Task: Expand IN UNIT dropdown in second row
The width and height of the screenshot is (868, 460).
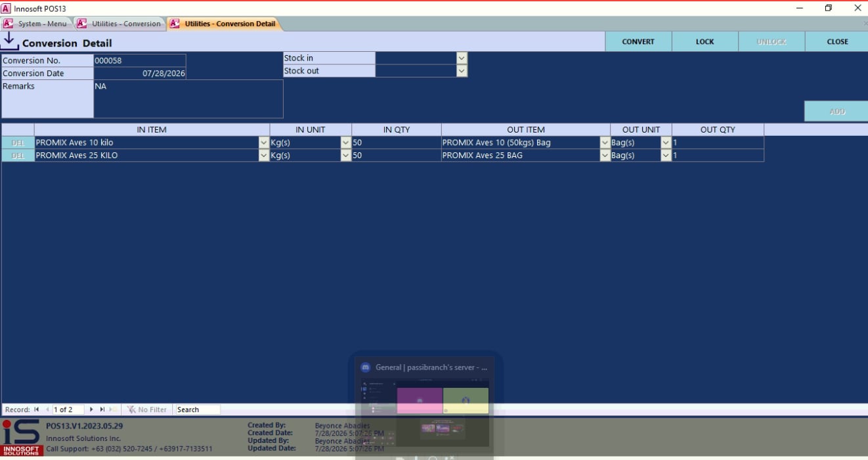Action: tap(346, 156)
